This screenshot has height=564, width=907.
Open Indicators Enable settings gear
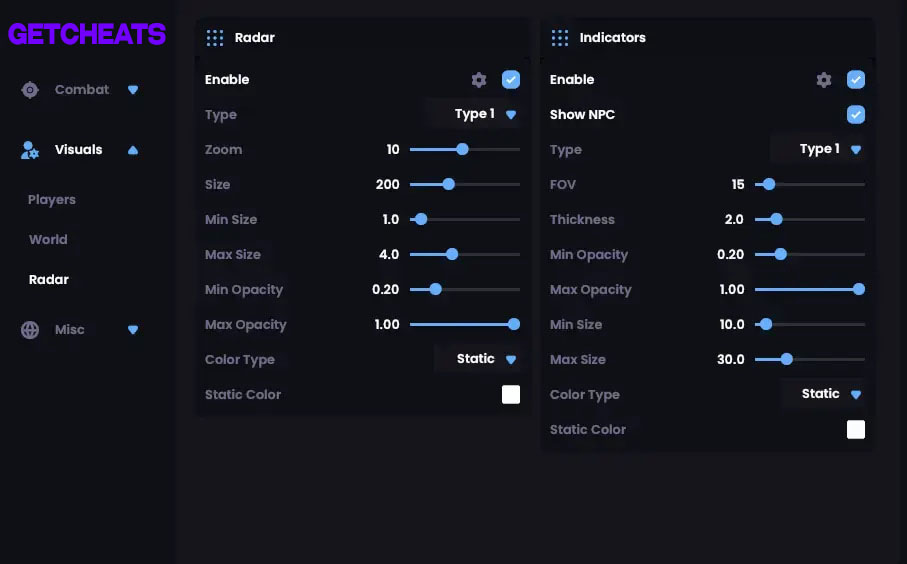coord(824,80)
